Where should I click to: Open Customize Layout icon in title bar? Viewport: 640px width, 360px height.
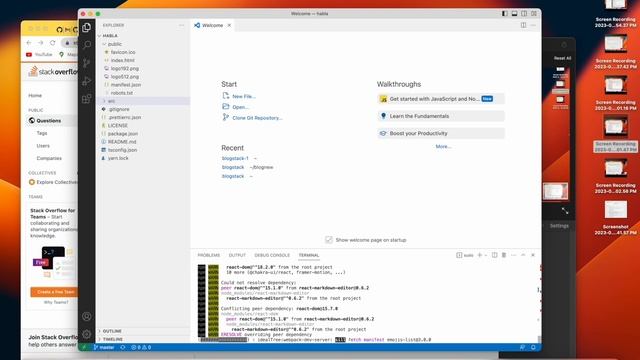tap(534, 13)
